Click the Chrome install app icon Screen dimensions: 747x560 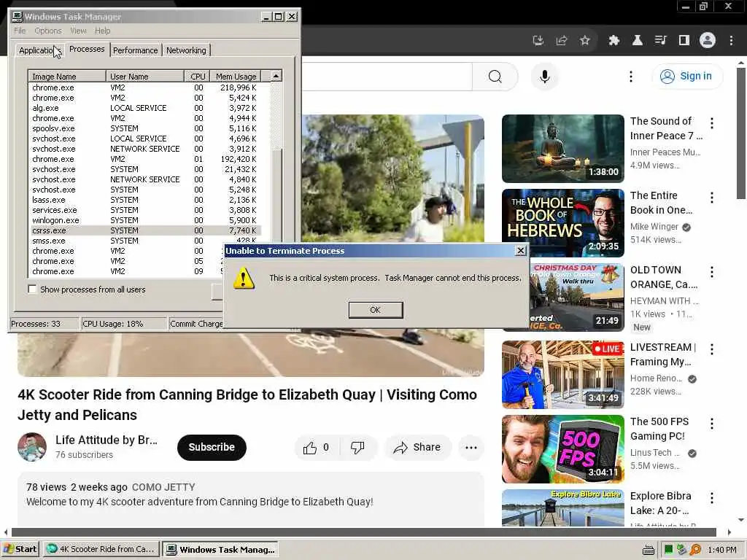[x=538, y=41]
